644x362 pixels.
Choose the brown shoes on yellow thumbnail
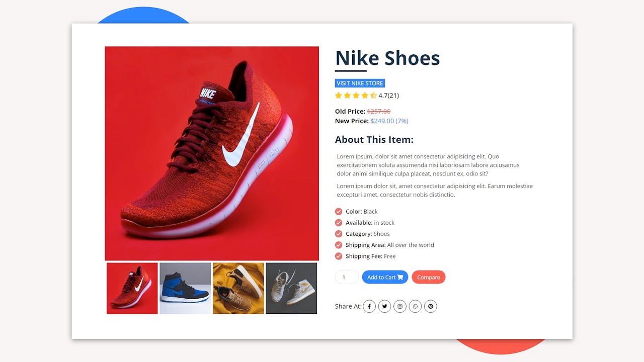pyautogui.click(x=238, y=288)
